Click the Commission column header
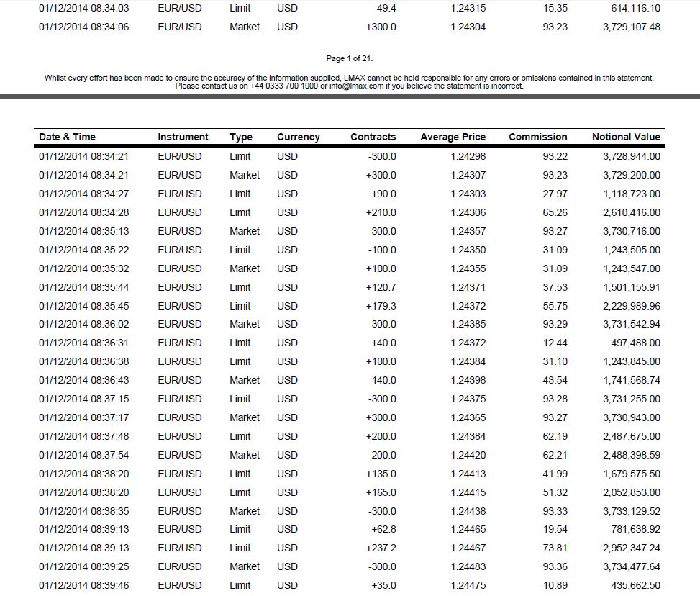 538,137
